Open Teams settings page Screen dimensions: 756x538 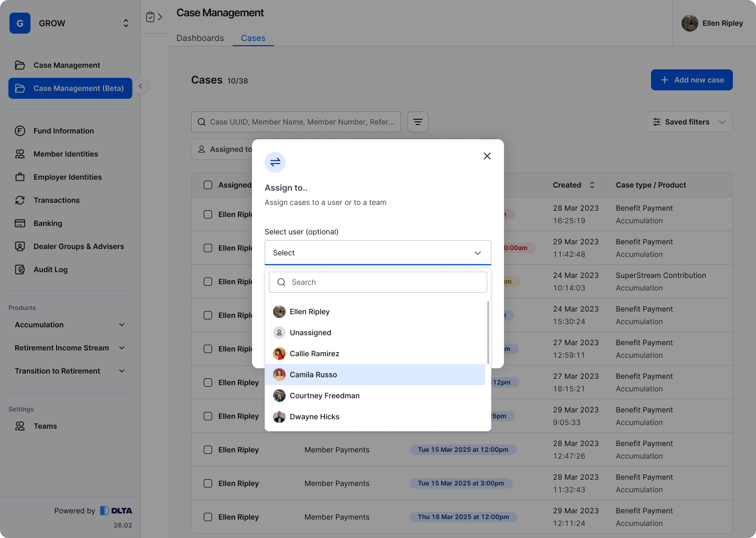(x=45, y=426)
